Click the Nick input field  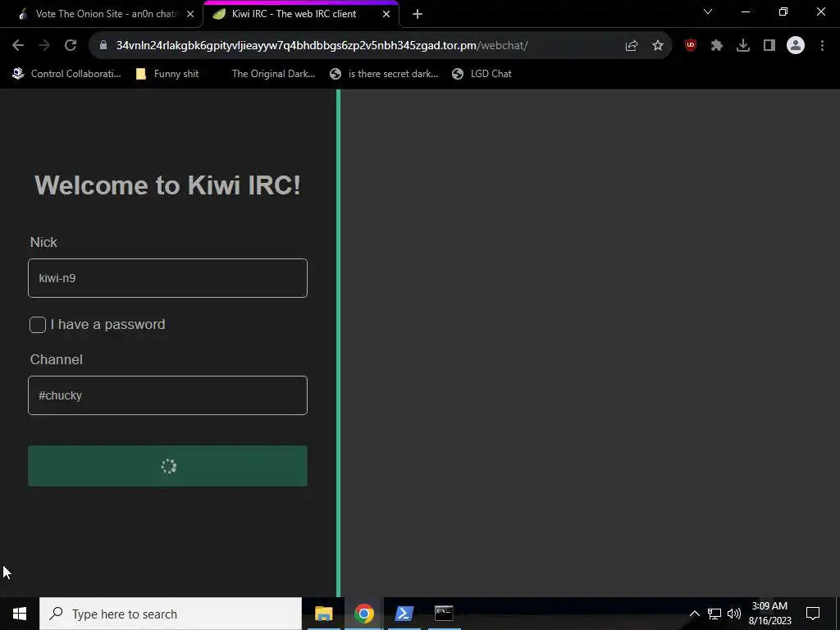(x=167, y=278)
